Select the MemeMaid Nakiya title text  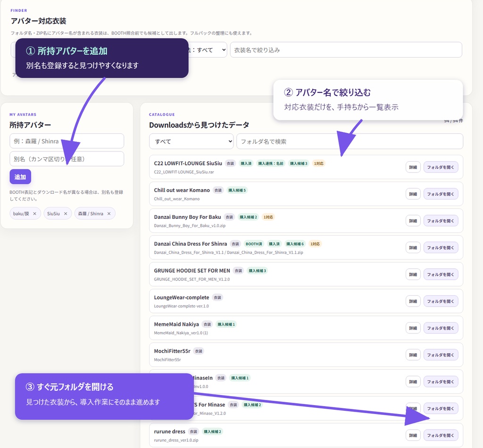(x=176, y=324)
